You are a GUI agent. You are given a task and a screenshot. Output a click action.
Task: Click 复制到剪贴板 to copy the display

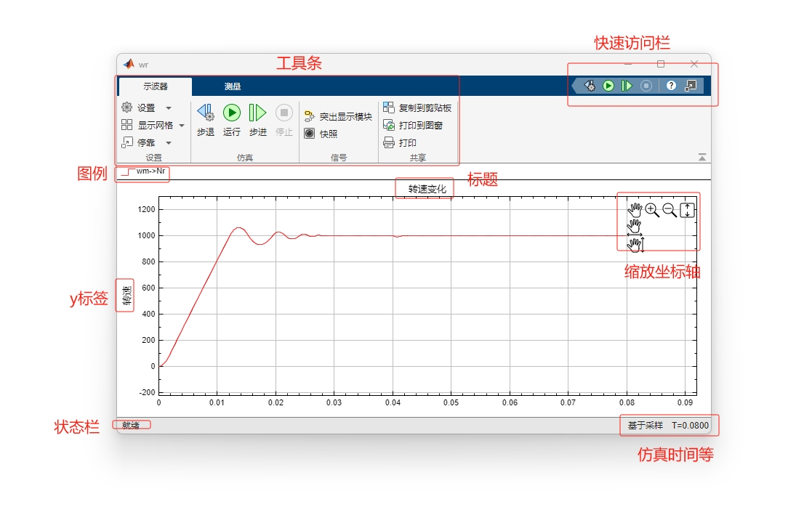[417, 108]
